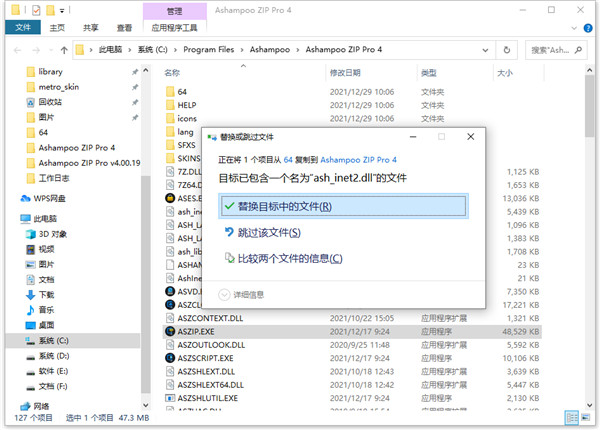
Task: Click the new folder quick access icon
Action: 51,10
